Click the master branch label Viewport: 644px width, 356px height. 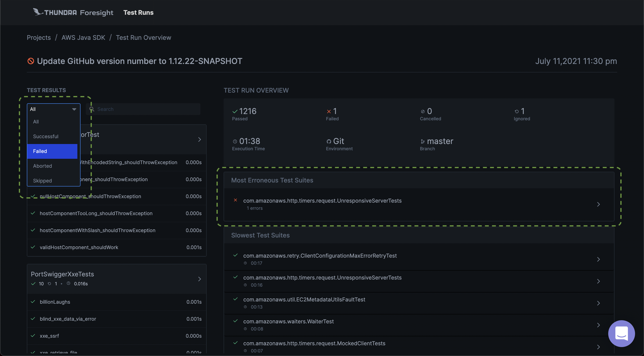440,141
